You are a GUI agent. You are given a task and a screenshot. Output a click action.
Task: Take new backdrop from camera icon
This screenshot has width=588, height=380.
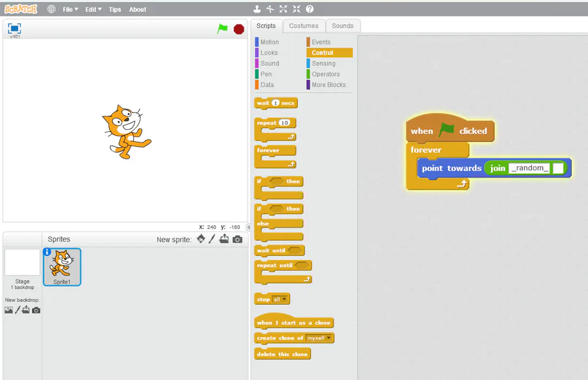click(36, 310)
